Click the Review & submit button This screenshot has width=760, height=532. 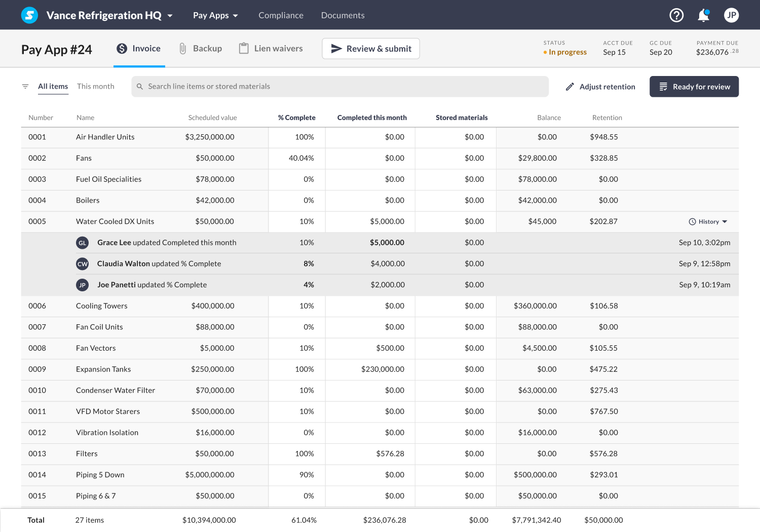pyautogui.click(x=370, y=48)
